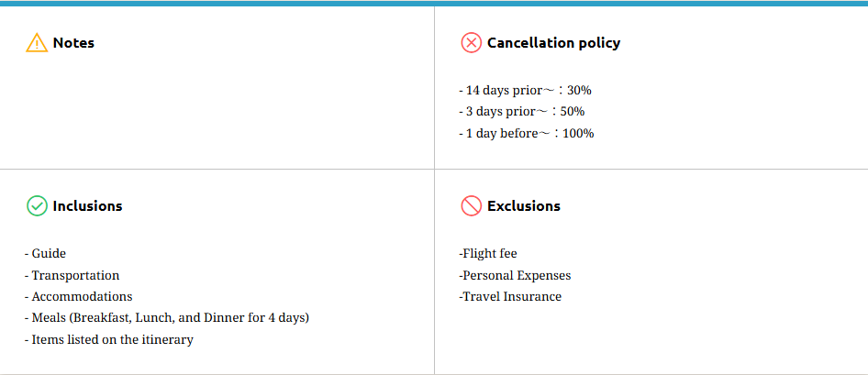Click the Inclusions heading text
The width and height of the screenshot is (868, 375).
[x=87, y=206]
